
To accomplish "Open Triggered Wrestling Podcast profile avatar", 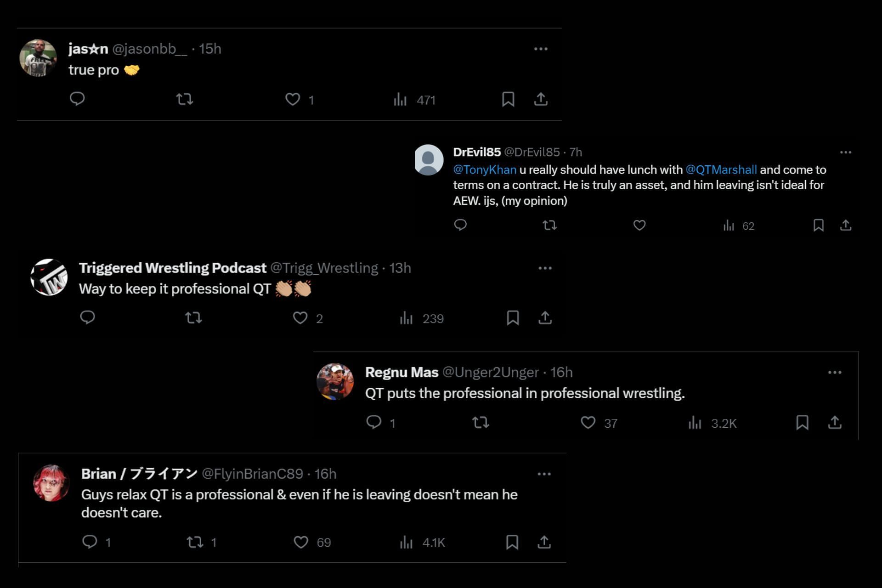I will 49,277.
